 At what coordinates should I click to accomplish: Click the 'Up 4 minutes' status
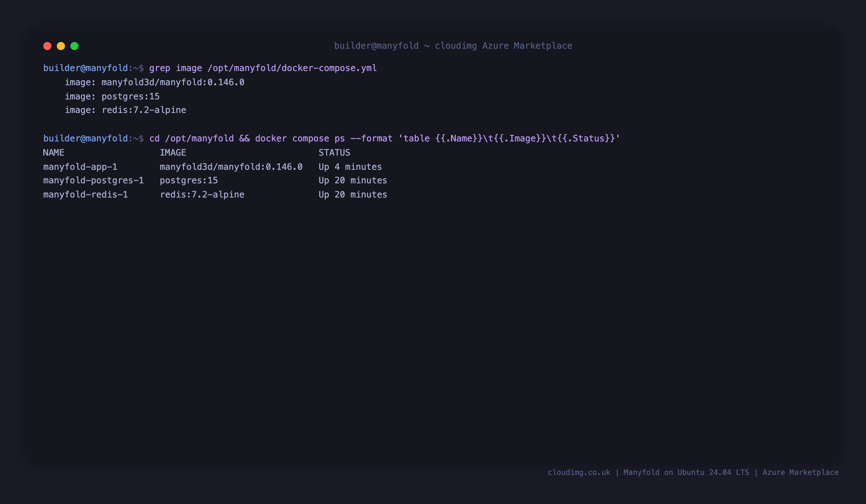click(x=350, y=167)
